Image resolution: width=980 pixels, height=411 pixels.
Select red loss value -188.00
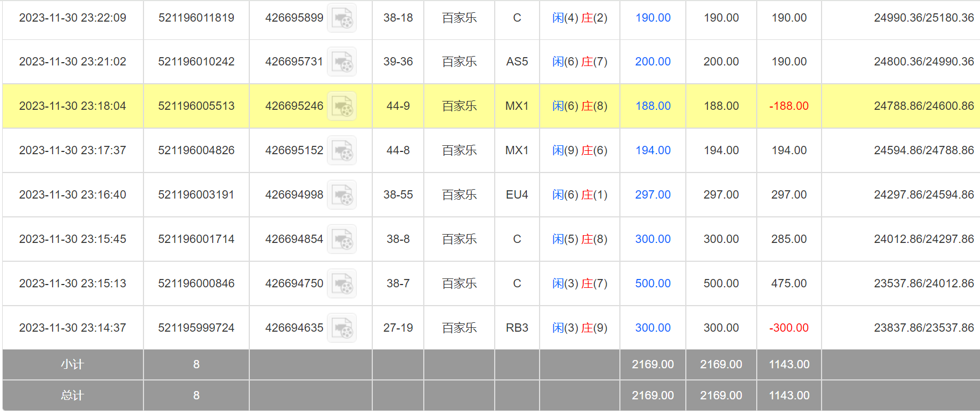(x=789, y=106)
